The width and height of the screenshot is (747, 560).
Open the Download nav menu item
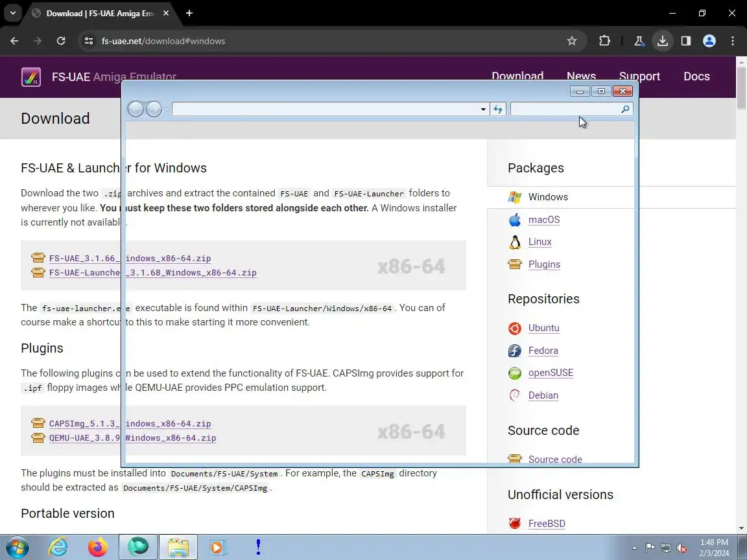point(517,76)
